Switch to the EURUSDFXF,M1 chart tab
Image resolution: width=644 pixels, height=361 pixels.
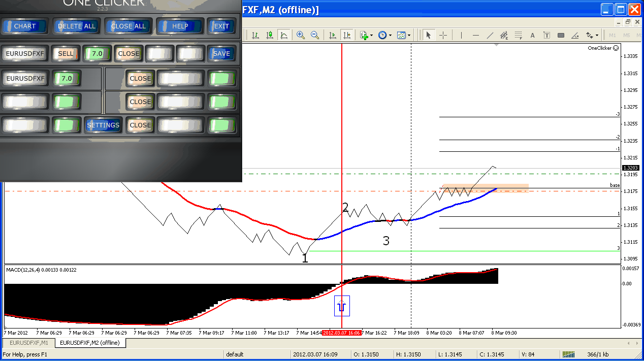28,343
